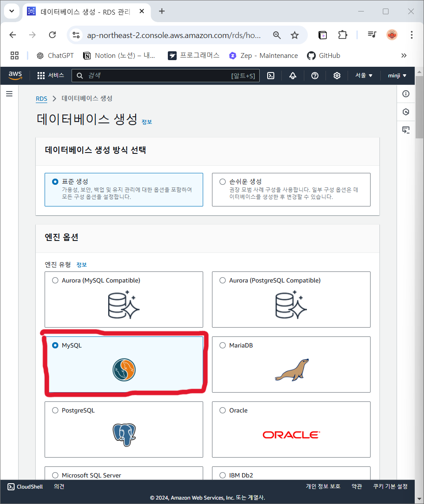The image size is (424, 504).
Task: Open the browser profile avatar
Action: [392, 35]
